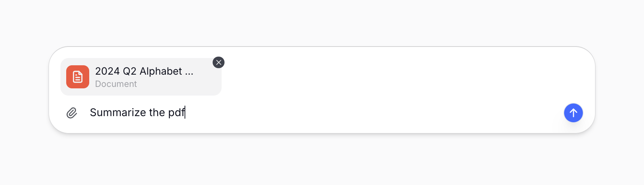Click empty composer area right of attachment chip
Image resolution: width=644 pixels, height=185 pixels.
(396, 76)
